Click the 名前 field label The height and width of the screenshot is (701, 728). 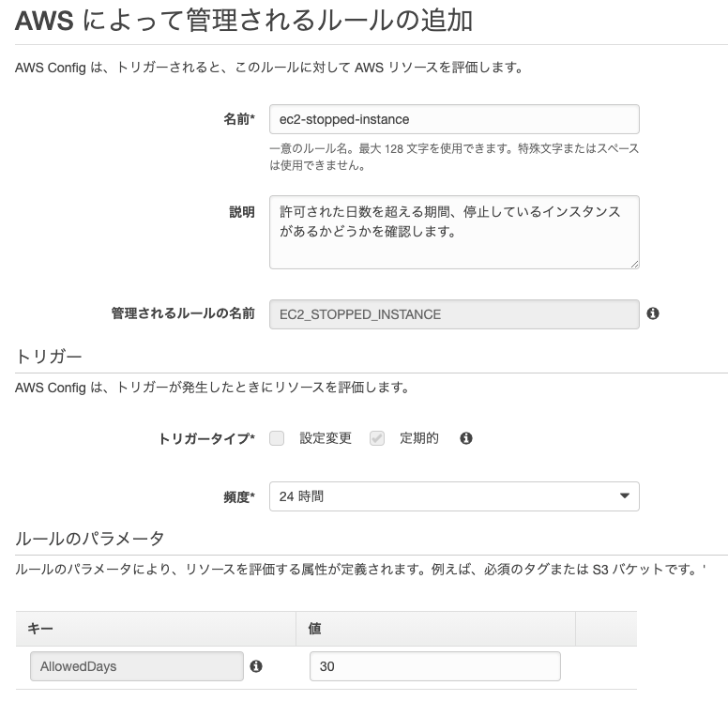[x=238, y=119]
